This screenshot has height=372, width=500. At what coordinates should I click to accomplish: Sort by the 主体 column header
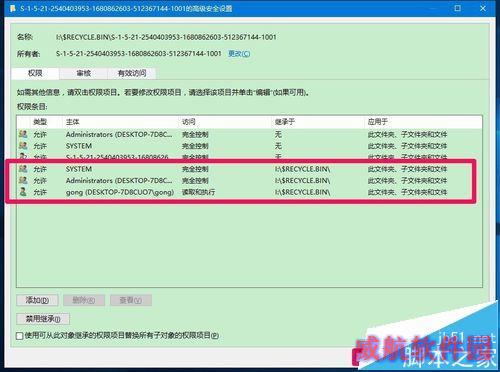coord(73,122)
